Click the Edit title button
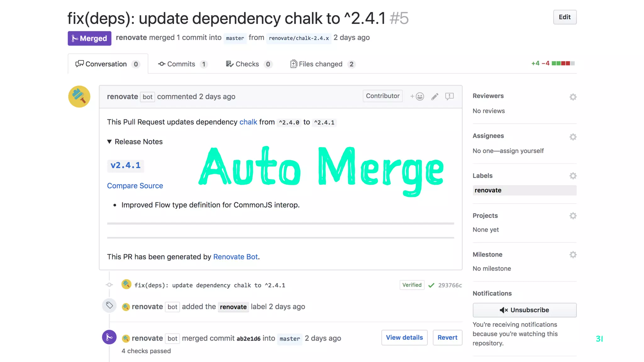The image size is (644, 362). [564, 17]
